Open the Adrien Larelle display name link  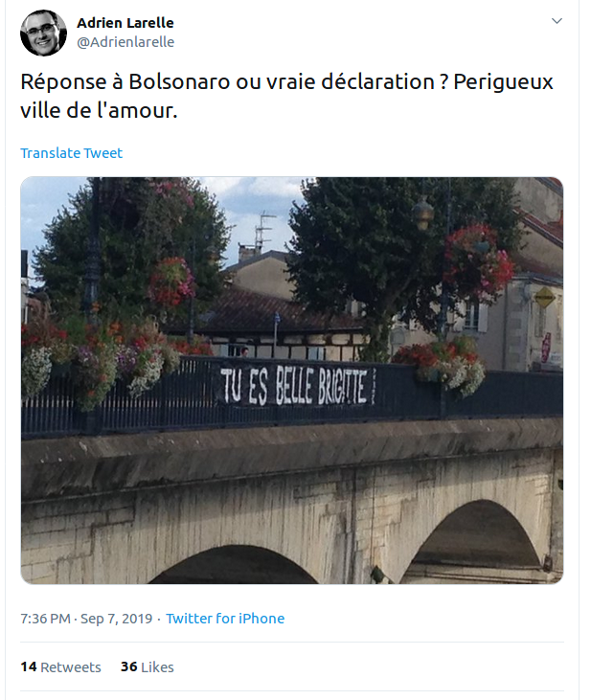coord(125,23)
